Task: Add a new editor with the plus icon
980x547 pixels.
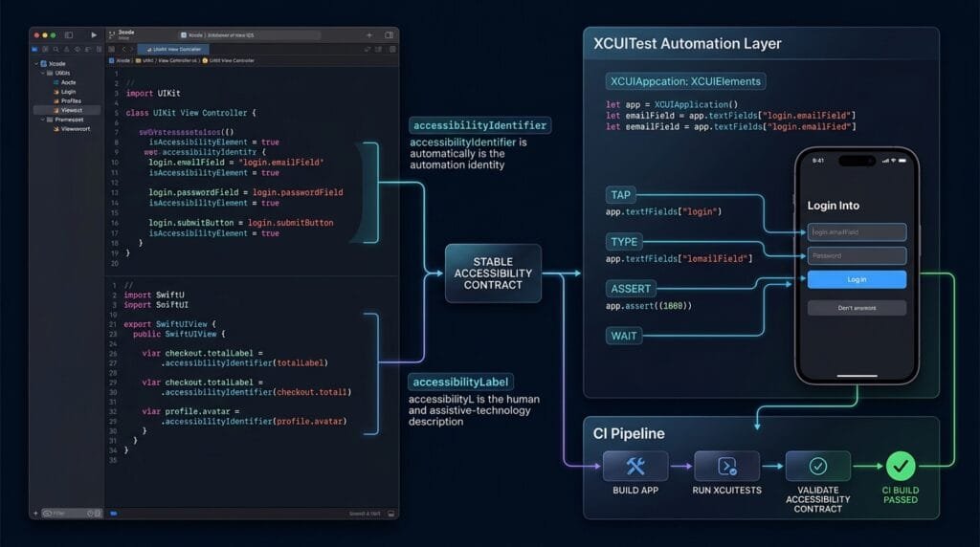Action: 369,35
